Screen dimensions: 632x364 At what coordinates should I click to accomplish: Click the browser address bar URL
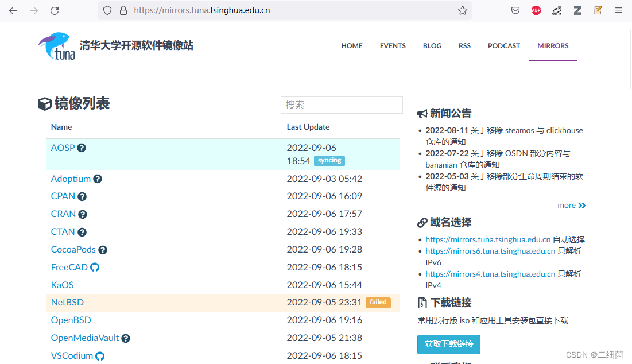pos(201,10)
